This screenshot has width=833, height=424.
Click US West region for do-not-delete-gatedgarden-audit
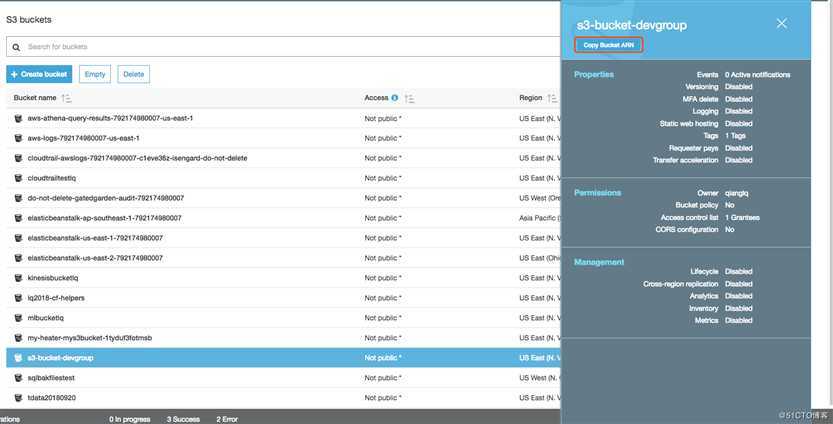pos(539,198)
